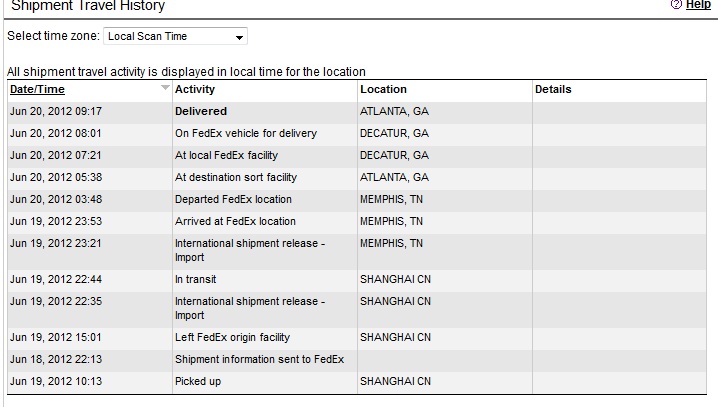Image resolution: width=718 pixels, height=407 pixels.
Task: Sort by the Date/Time column header
Action: pyautogui.click(x=38, y=89)
